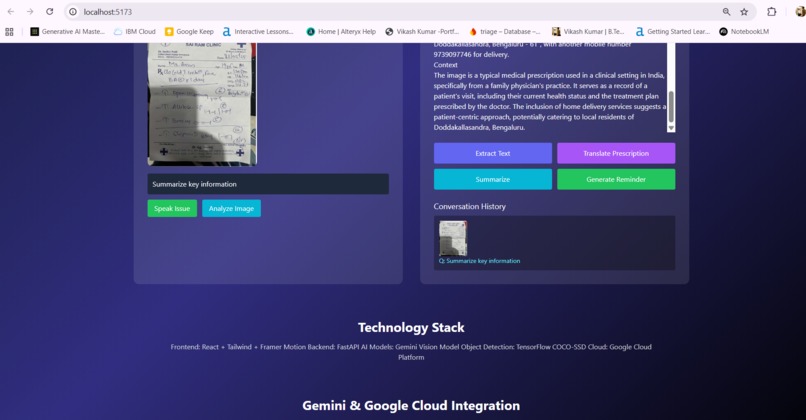
Task: Open Google Keep bookmark
Action: tap(189, 31)
